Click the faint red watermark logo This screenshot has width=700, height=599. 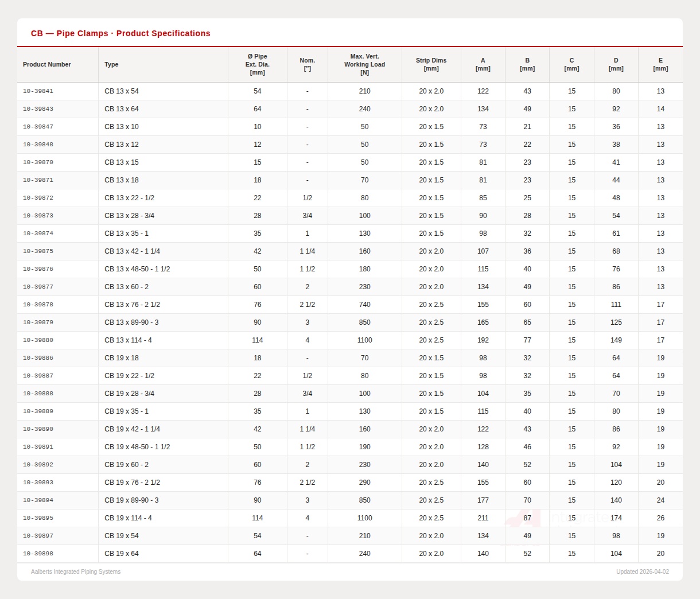pyautogui.click(x=524, y=519)
